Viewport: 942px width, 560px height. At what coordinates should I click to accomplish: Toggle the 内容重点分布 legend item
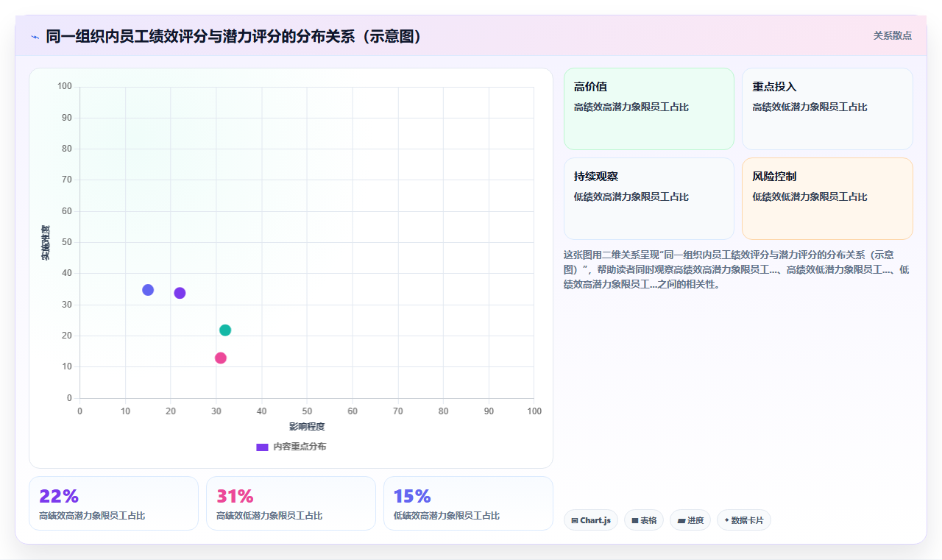(291, 447)
